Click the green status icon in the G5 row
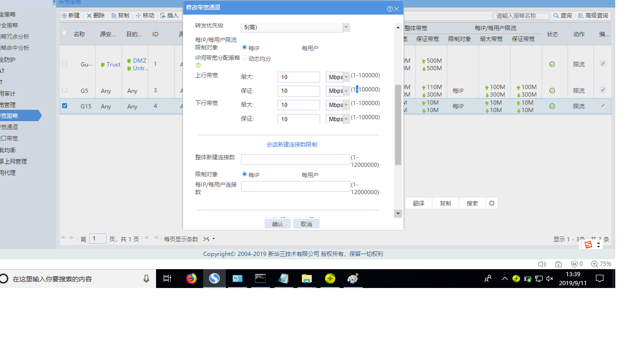This screenshot has width=644, height=362. pos(552,90)
